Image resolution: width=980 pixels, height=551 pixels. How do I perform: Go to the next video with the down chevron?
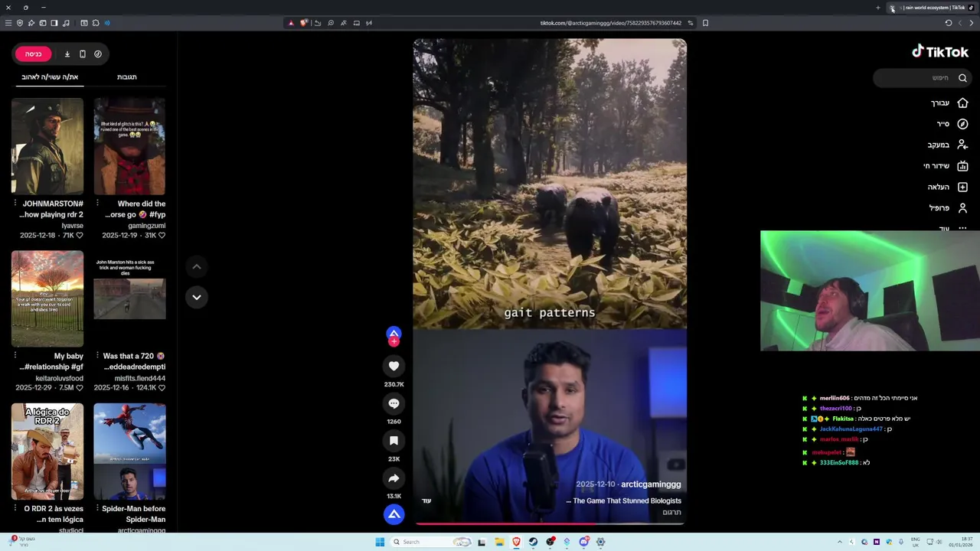coord(197,297)
